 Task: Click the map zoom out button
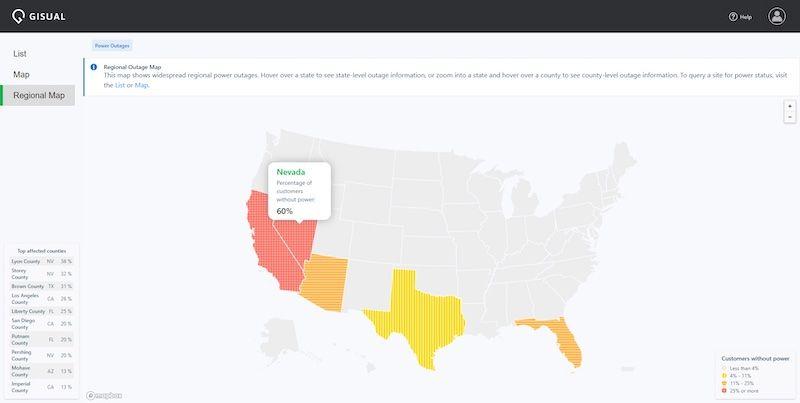pyautogui.click(x=789, y=117)
